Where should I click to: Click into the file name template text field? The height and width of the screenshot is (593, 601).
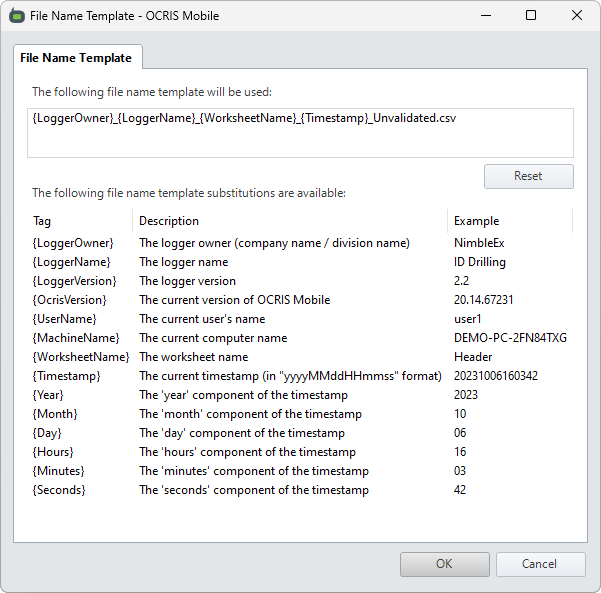tap(300, 133)
